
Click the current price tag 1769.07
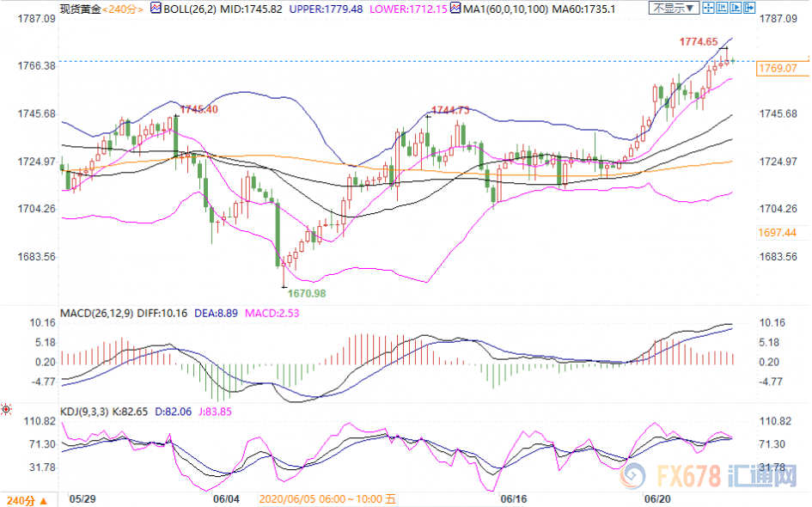tap(778, 68)
